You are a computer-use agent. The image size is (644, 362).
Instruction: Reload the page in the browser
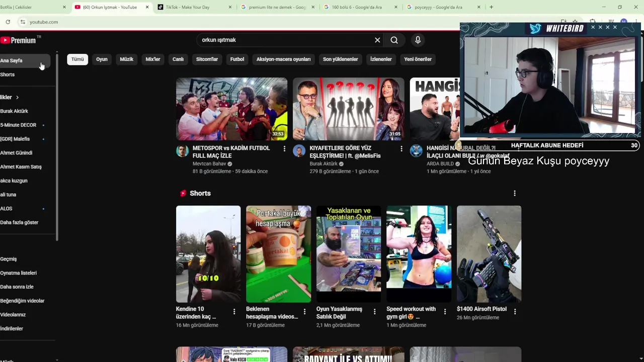[x=8, y=22]
